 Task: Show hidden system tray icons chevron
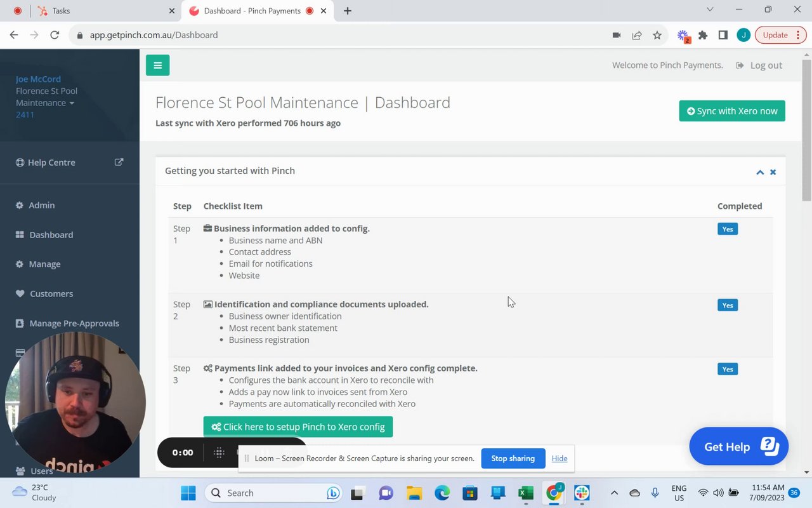pos(614,493)
